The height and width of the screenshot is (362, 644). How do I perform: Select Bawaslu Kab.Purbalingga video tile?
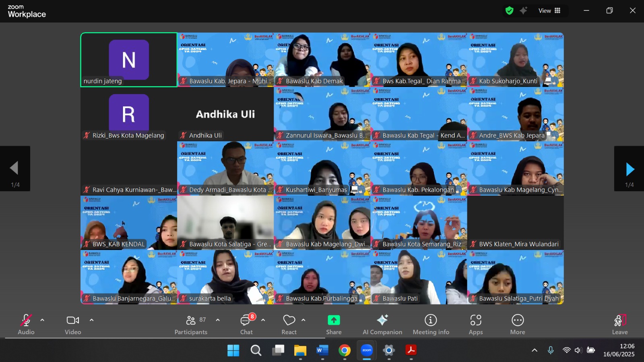(x=322, y=277)
